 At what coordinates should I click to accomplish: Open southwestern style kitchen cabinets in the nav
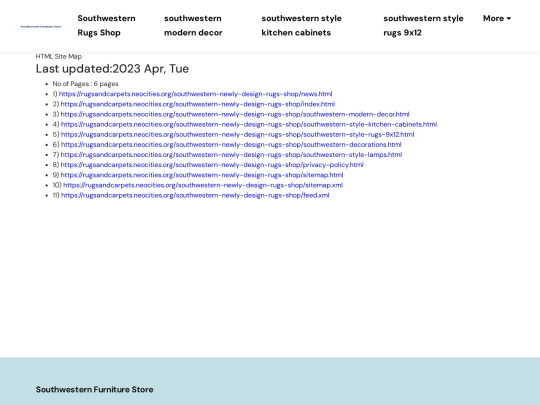tap(301, 25)
